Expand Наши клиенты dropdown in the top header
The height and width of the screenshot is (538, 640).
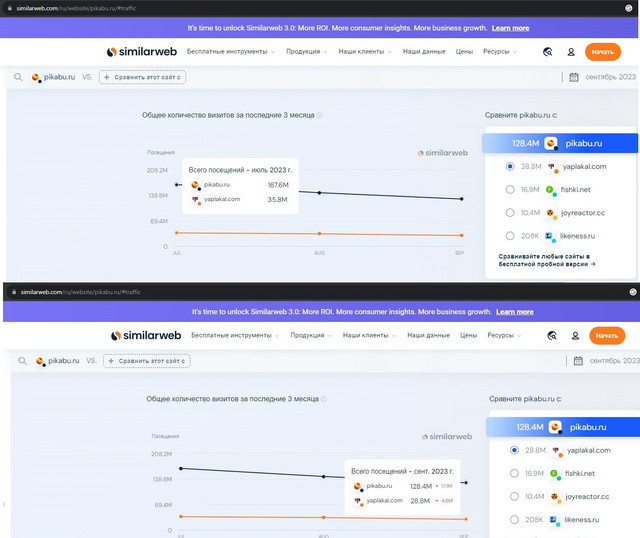coord(365,51)
